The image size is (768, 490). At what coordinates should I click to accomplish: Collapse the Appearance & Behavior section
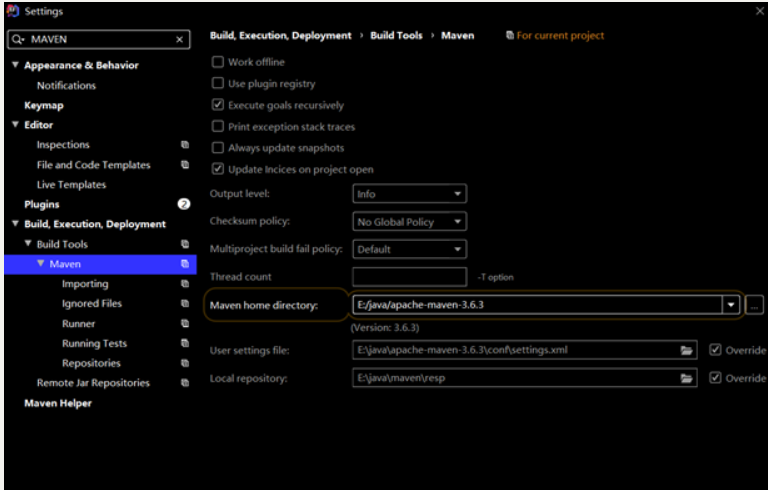pos(15,65)
